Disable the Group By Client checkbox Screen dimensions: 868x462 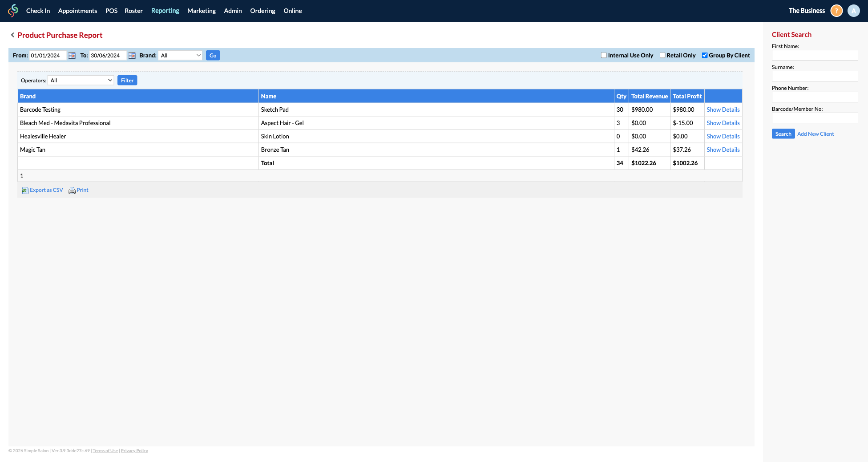[x=704, y=55]
